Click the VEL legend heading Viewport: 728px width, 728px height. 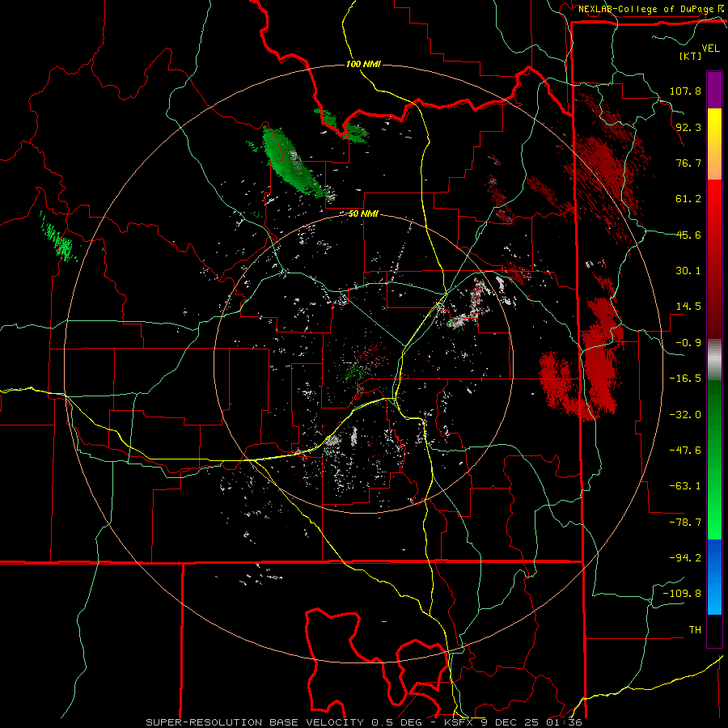(x=710, y=49)
